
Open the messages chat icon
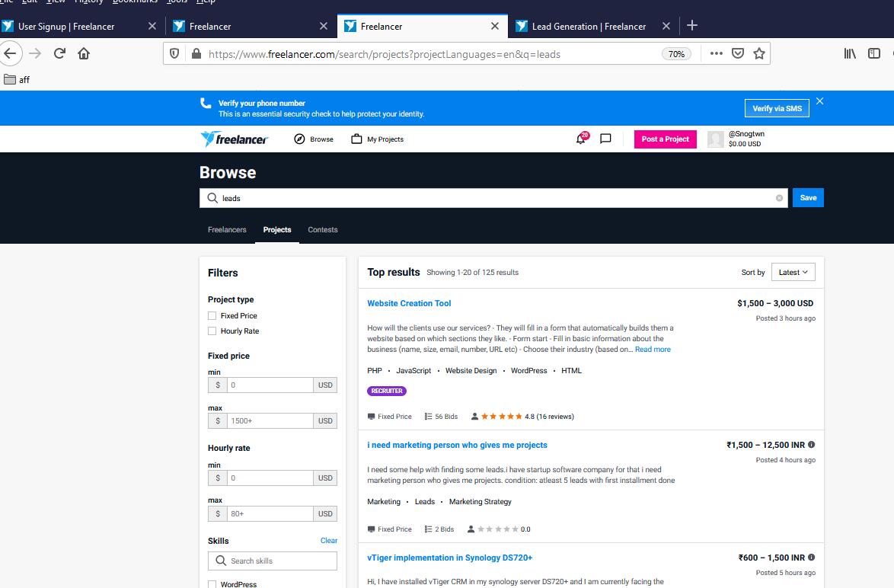point(605,139)
